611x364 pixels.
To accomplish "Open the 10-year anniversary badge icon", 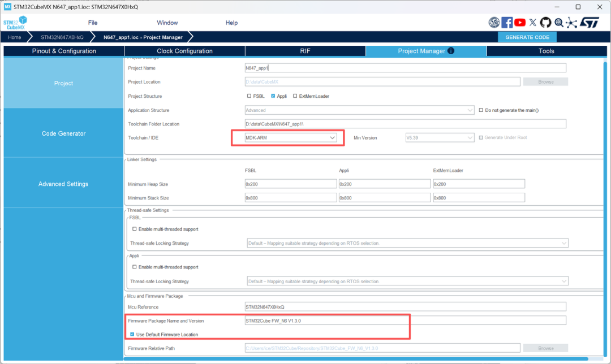I will [494, 23].
